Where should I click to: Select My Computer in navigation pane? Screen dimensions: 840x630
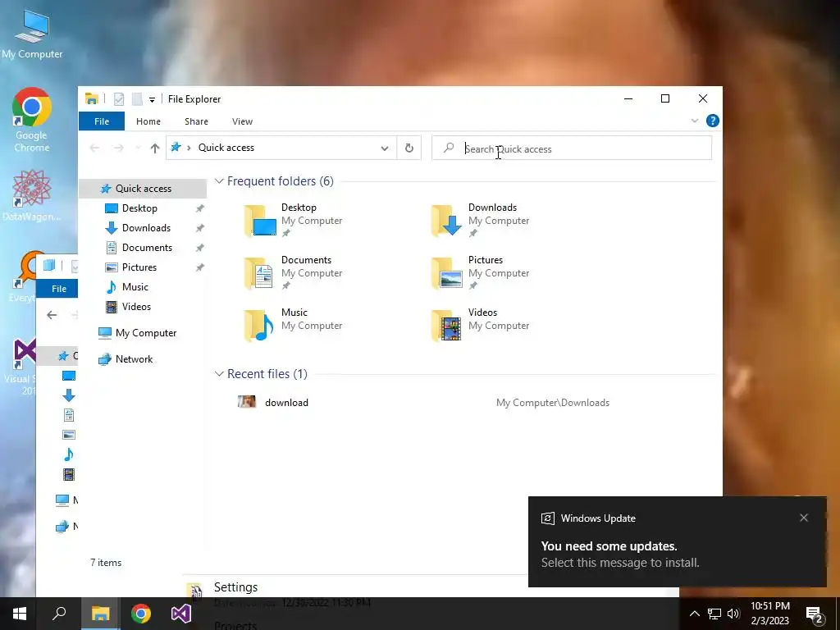[x=146, y=333]
